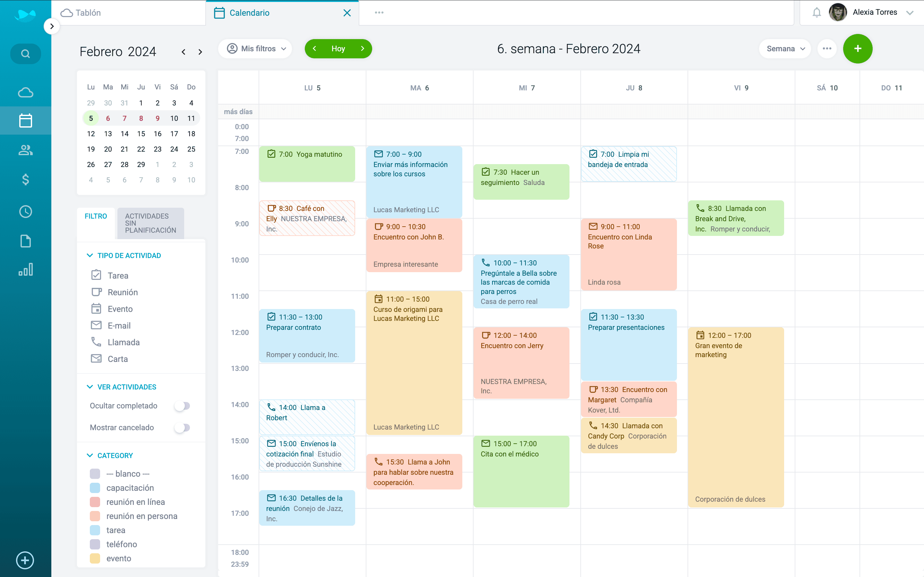924x577 pixels.
Task: Open the clock icon in sidebar
Action: click(25, 212)
